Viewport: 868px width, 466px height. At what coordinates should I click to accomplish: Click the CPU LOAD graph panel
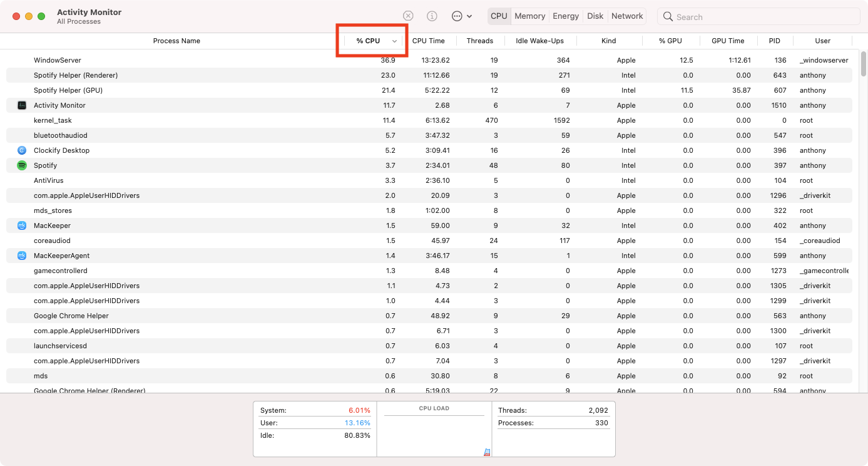coord(434,429)
